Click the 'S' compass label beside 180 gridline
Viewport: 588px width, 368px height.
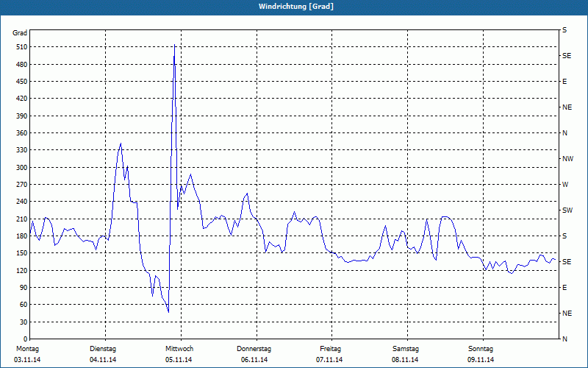coord(564,236)
